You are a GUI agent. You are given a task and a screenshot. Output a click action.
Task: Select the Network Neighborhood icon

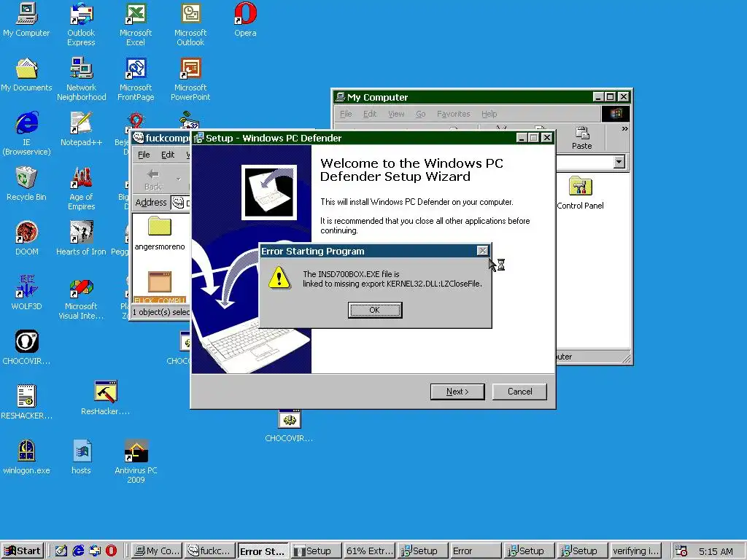click(x=82, y=79)
